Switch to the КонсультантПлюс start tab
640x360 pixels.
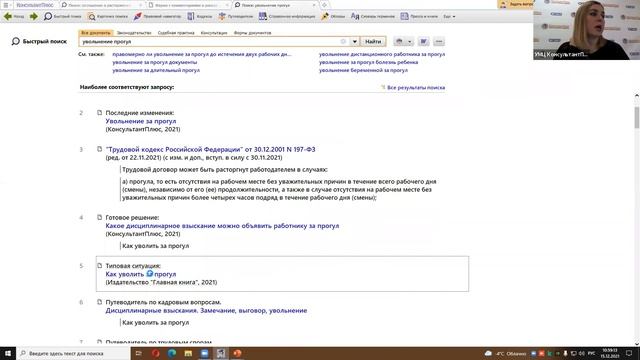34,5
